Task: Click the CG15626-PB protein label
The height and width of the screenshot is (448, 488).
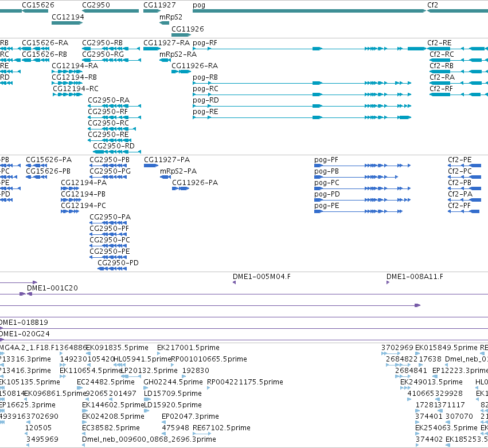Action: coord(48,171)
